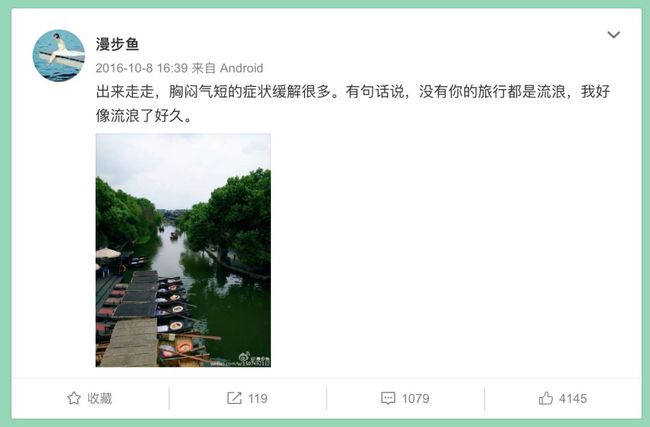Open the post timestamp 2016-10-8 16:39
650x427 pixels.
point(142,68)
